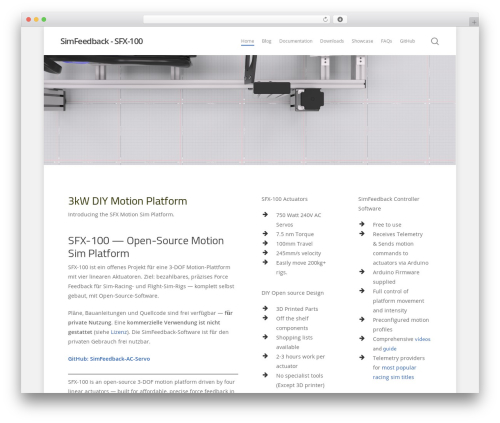Click arrow bullet beside Full control of platform
500x423 pixels.
point(362,291)
